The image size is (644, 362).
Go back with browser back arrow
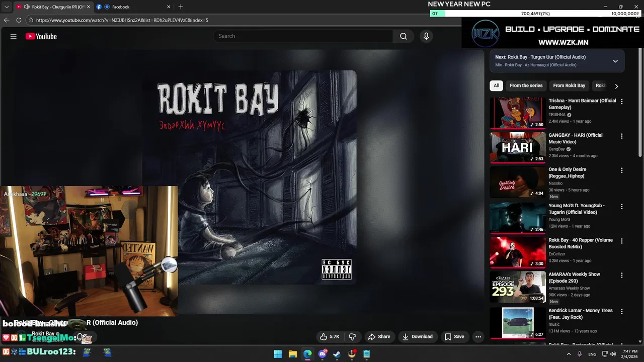click(x=7, y=20)
